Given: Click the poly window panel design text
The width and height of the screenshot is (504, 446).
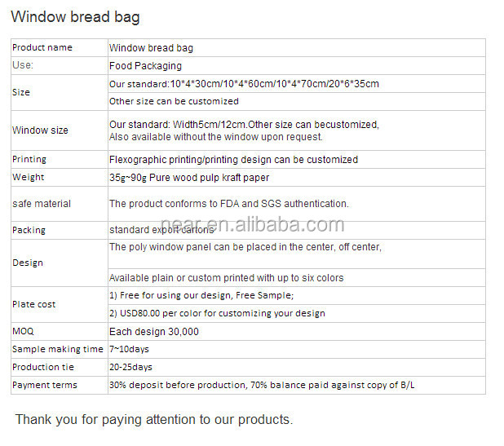Looking at the screenshot, I should coord(245,247).
